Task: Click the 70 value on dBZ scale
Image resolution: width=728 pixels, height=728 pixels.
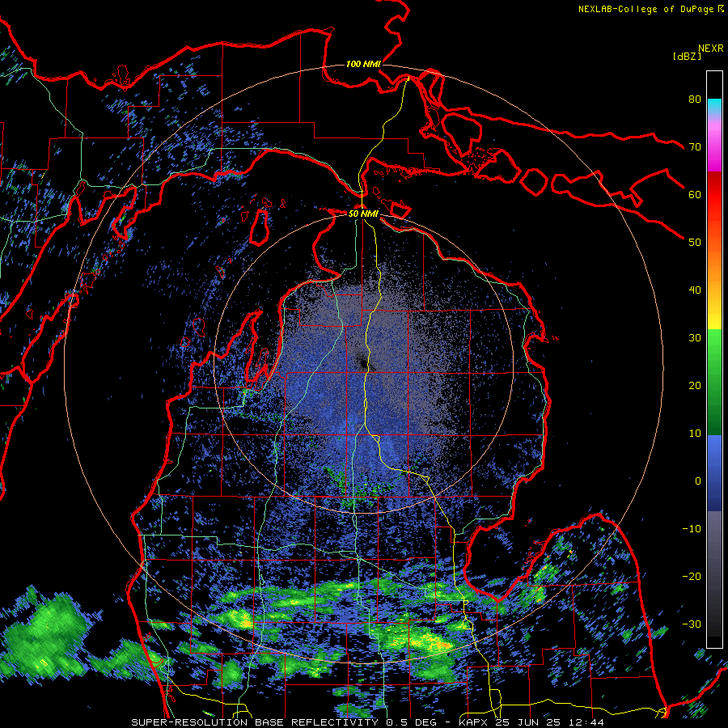Action: [695, 146]
